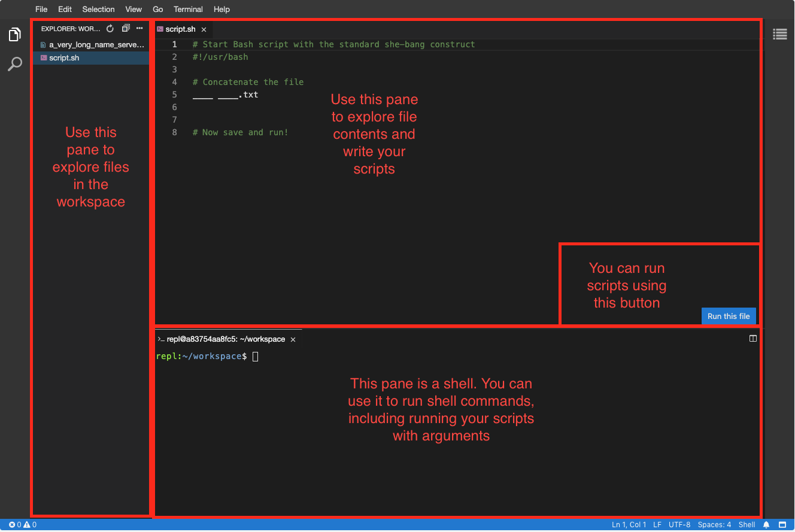The height and width of the screenshot is (532, 795).
Task: Open the File menu
Action: 41,9
